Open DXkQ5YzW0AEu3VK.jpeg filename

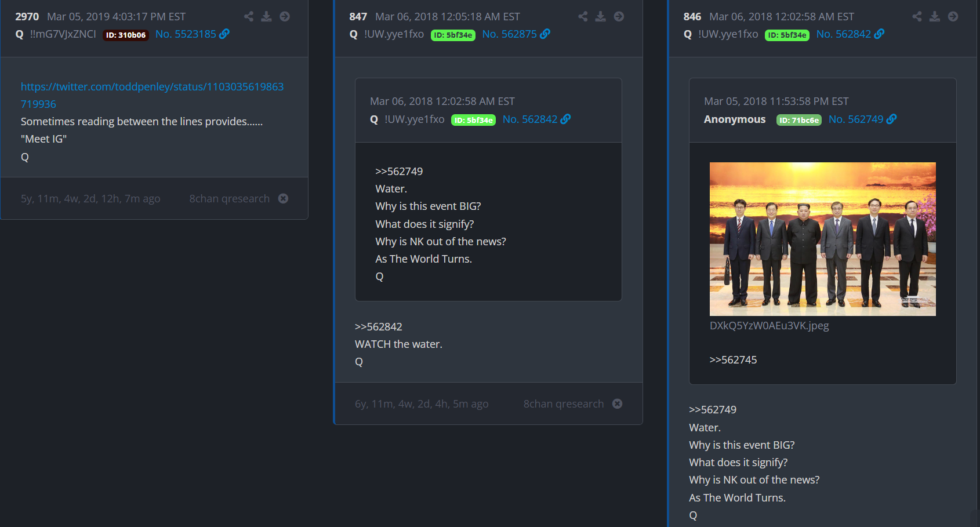click(x=769, y=325)
